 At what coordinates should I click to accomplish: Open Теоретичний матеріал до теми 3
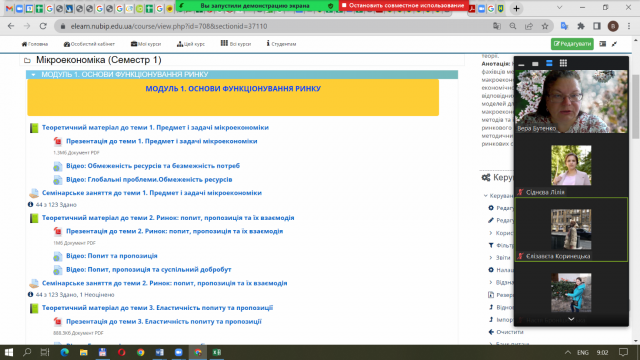tap(157, 308)
